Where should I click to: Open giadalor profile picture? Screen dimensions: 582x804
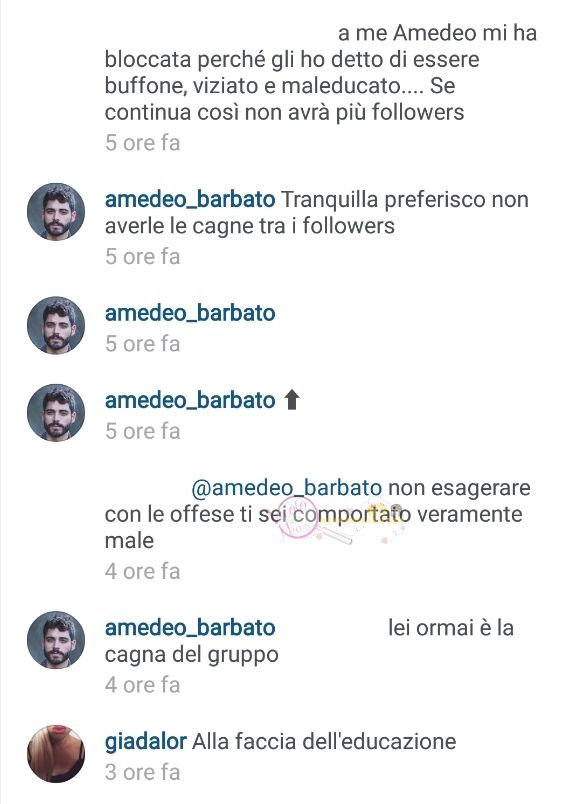coord(56,754)
